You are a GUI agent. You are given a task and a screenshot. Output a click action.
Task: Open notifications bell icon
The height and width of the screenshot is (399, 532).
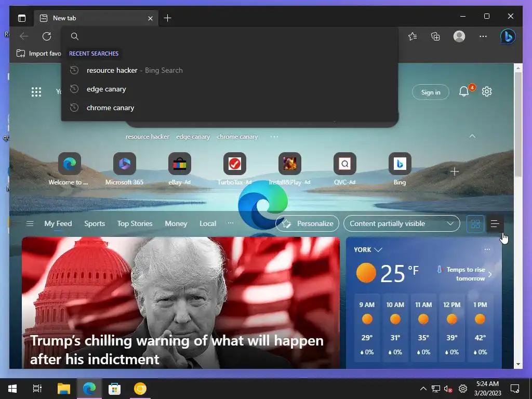pos(464,91)
